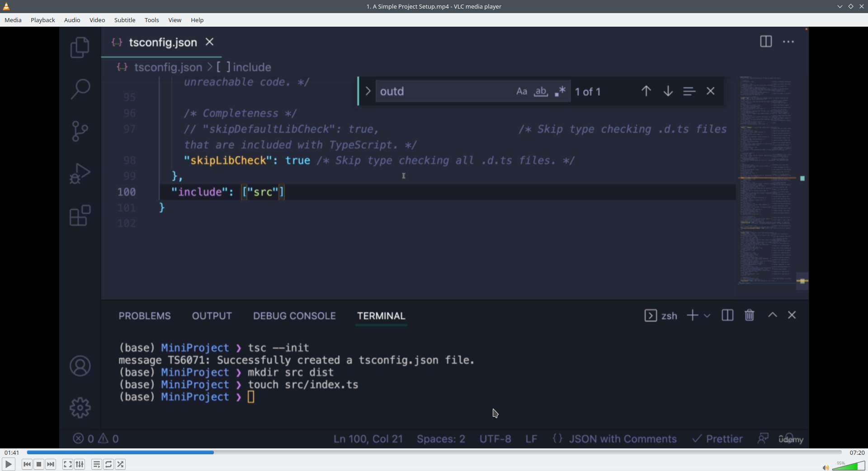Screen dimensions: 868x471
Task: Toggle Find in Selection
Action: click(x=689, y=91)
